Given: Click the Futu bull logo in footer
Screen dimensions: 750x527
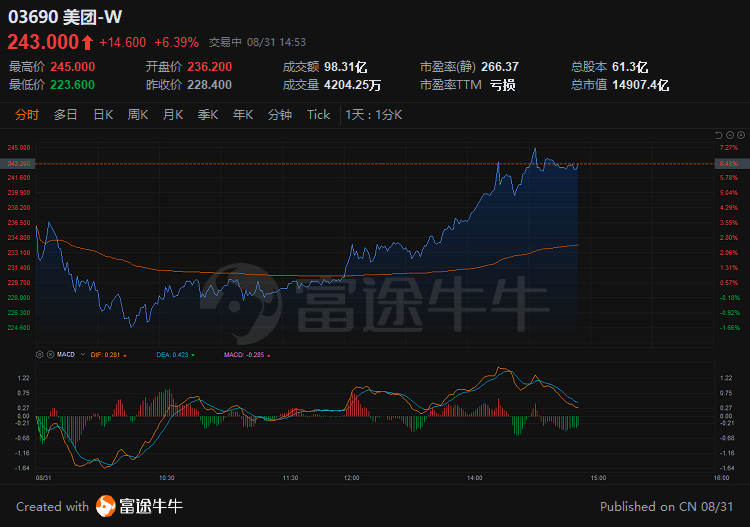Looking at the screenshot, I should point(105,506).
